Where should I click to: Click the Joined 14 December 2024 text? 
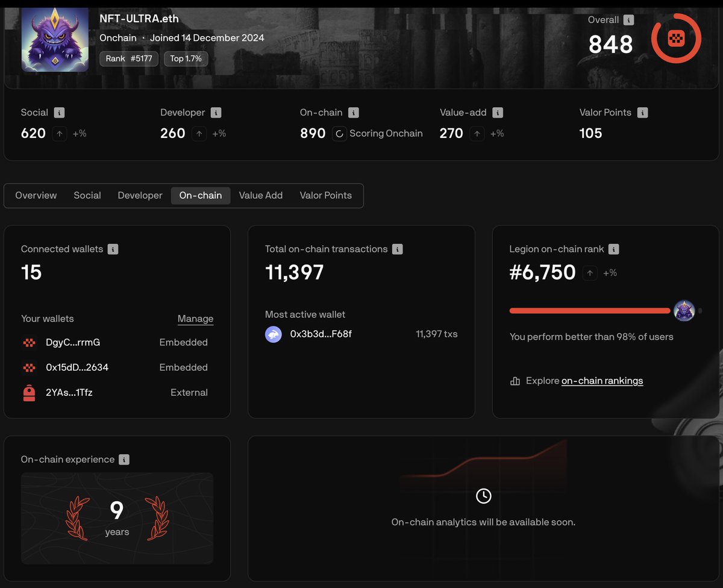tap(207, 38)
